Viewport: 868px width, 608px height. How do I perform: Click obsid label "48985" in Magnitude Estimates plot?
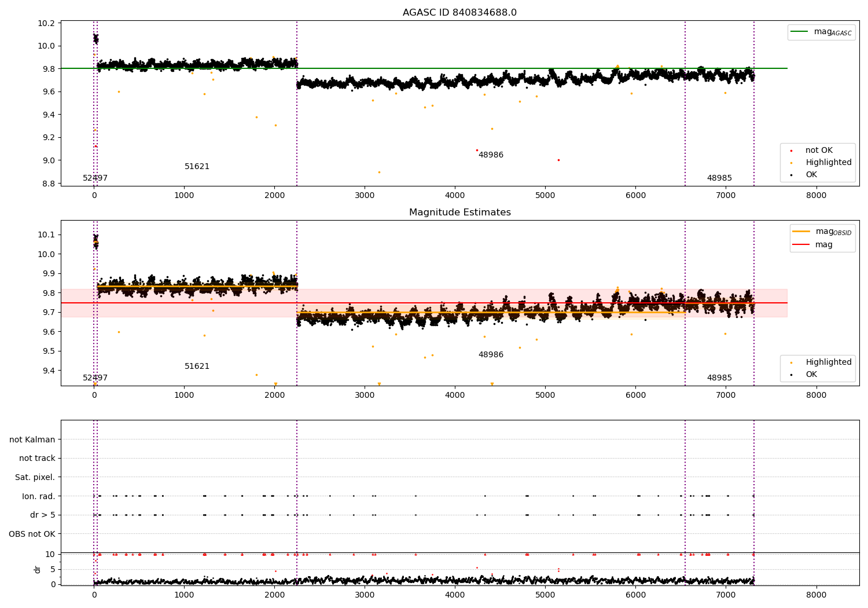pos(719,378)
